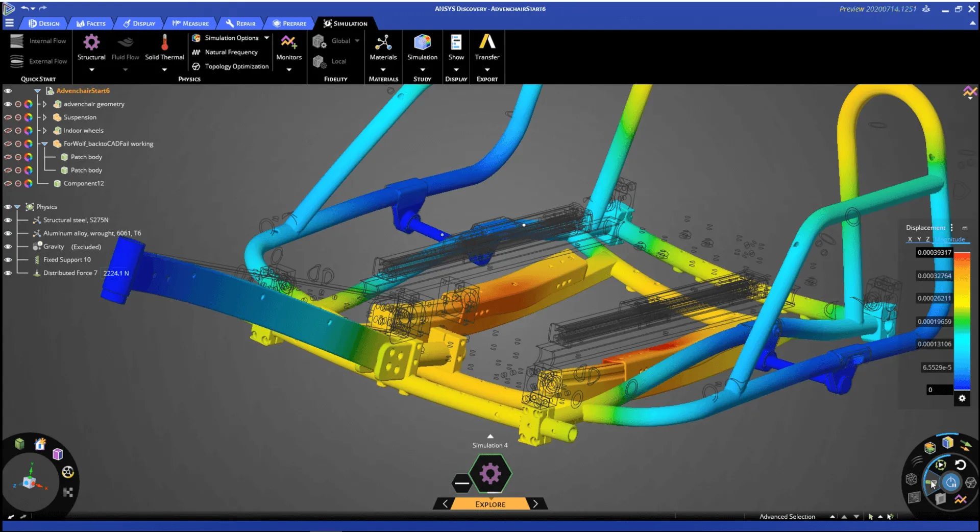Click the Monitors icon
Image resolution: width=980 pixels, height=532 pixels.
288,42
